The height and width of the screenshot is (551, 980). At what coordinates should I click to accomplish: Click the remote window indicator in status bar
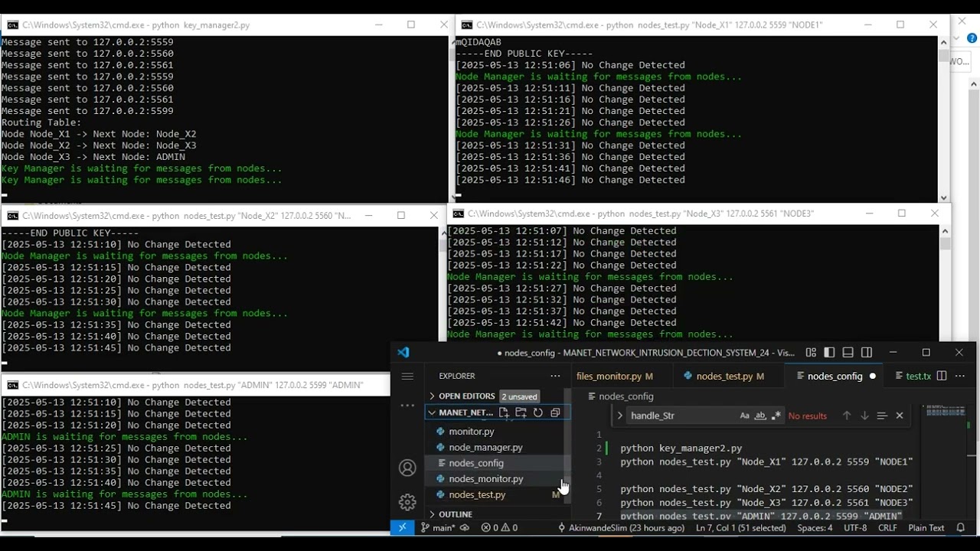coord(402,527)
